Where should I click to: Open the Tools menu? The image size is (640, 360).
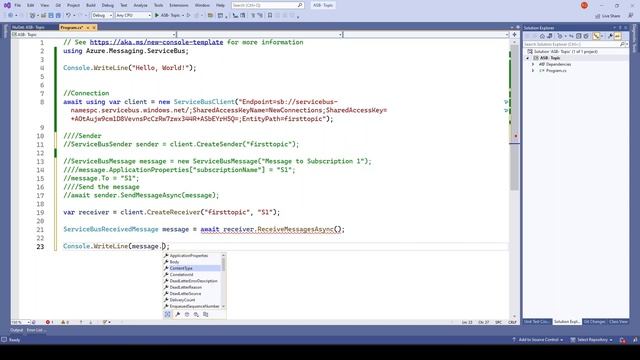(x=158, y=5)
